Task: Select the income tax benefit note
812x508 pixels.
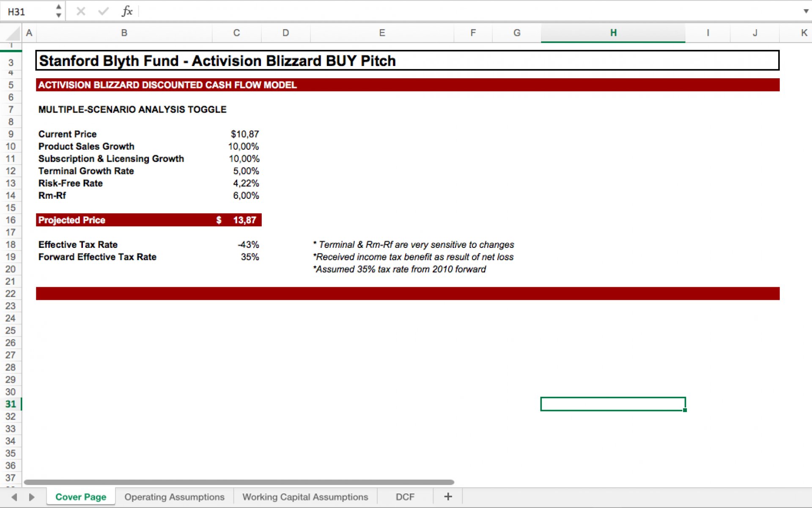Action: point(413,257)
